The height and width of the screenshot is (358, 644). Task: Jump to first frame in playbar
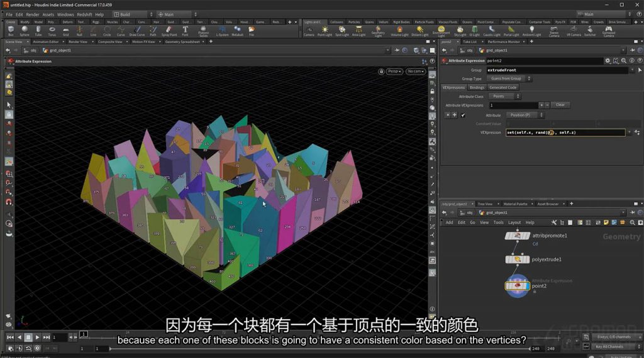(10, 337)
